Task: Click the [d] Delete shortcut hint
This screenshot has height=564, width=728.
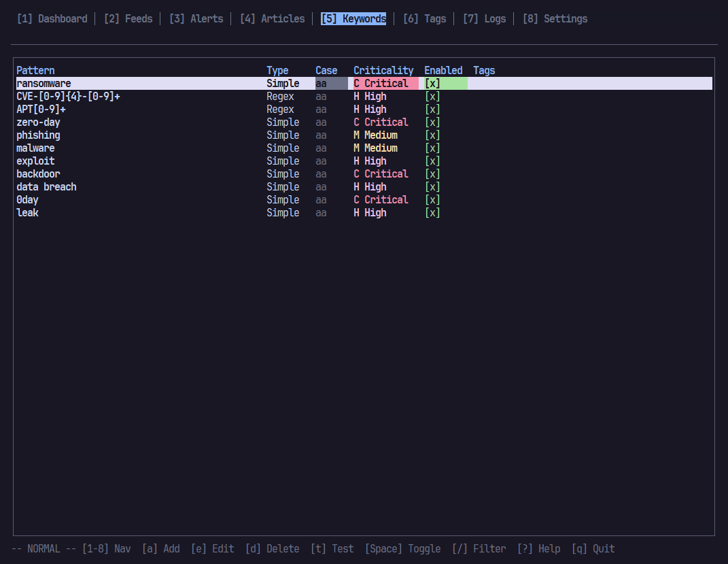Action: point(272,548)
